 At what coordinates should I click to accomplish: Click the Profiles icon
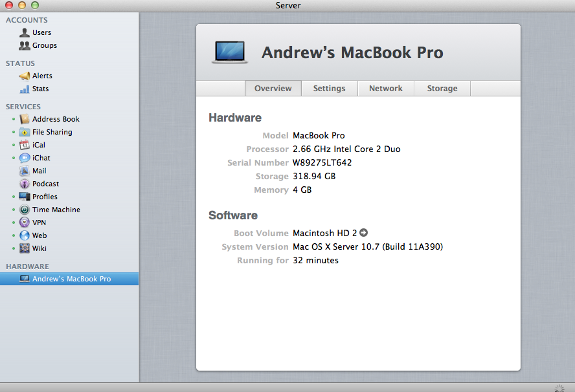[x=25, y=197]
